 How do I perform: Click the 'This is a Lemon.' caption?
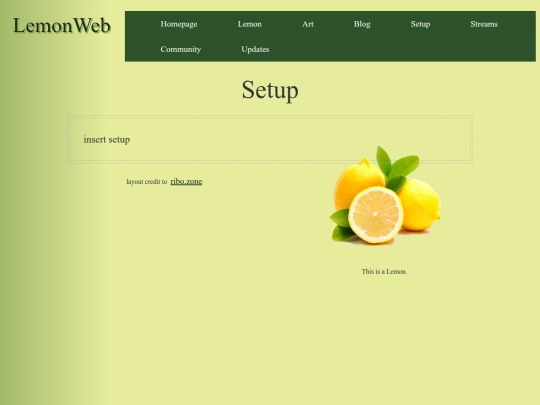coord(384,271)
